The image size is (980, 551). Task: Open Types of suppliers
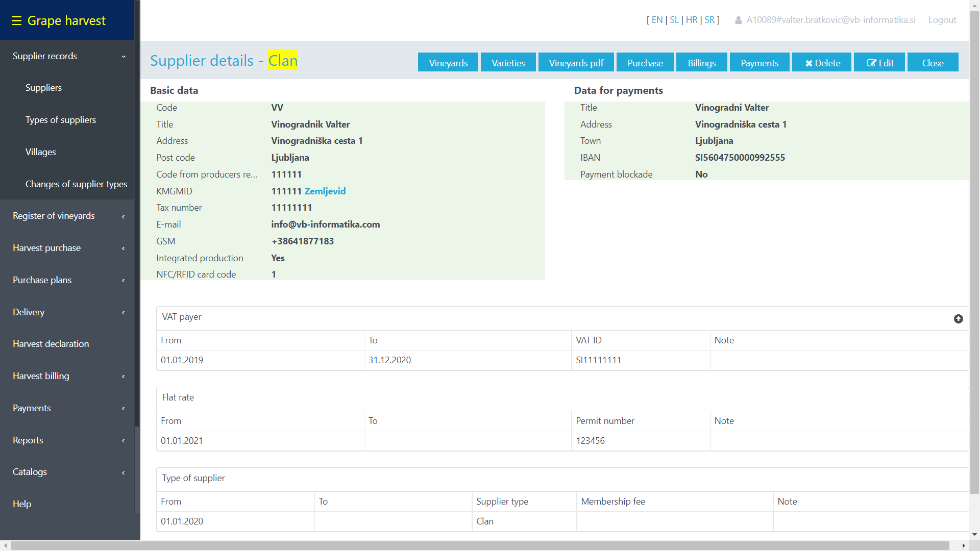(61, 120)
